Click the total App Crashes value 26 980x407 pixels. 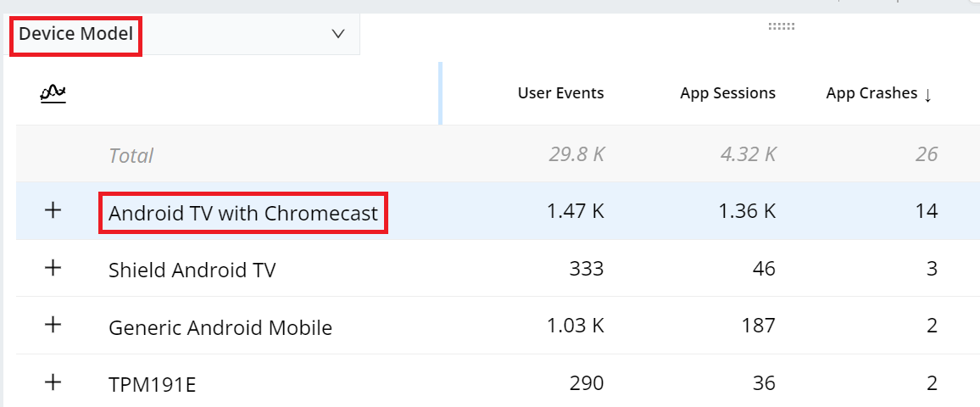pos(927,154)
